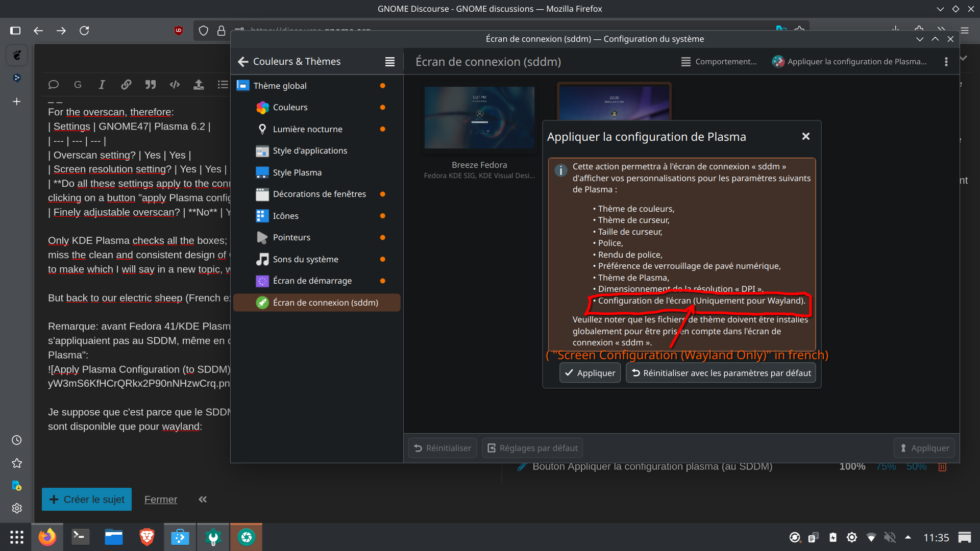Toggle the Firefox sidebar button
The height and width of the screenshot is (551, 980).
15,31
